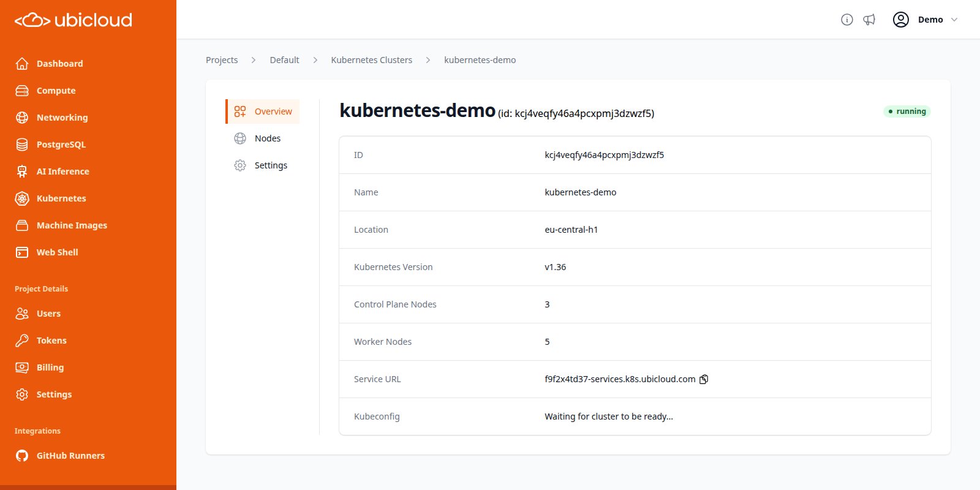The width and height of the screenshot is (980, 490).
Task: Open the megaphone announcements icon
Action: click(869, 20)
